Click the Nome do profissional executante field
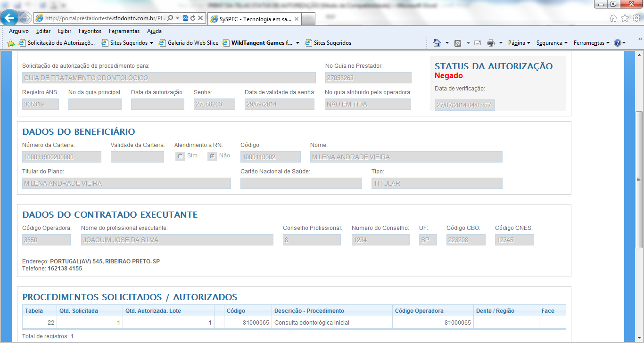 pyautogui.click(x=177, y=240)
